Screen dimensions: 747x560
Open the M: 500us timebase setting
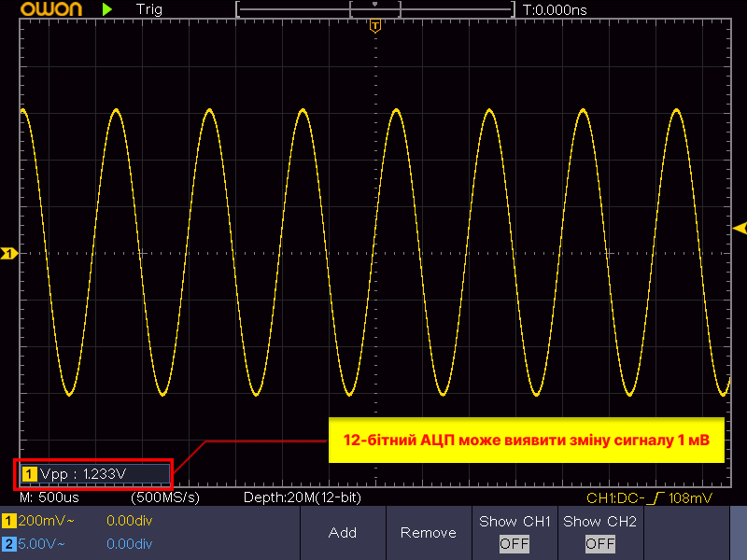[49, 498]
